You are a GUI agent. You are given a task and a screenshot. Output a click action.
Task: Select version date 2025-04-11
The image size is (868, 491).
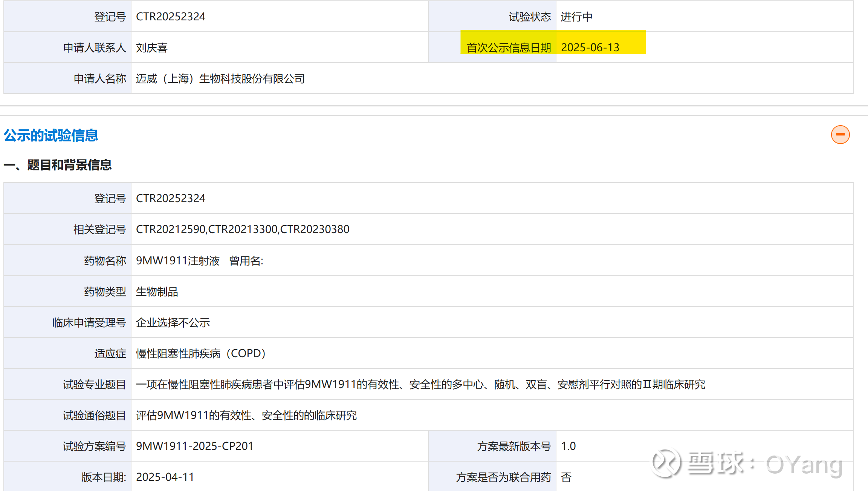click(165, 477)
